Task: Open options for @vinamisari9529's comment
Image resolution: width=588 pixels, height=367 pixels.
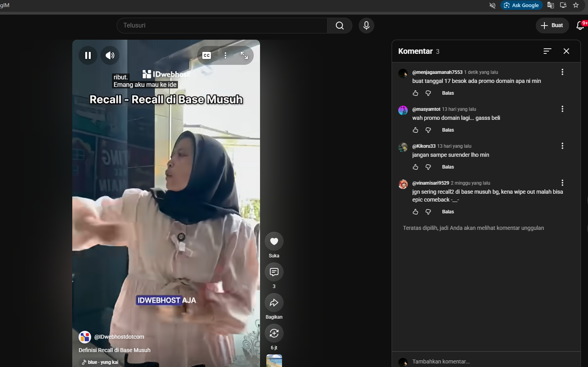Action: pos(562,183)
